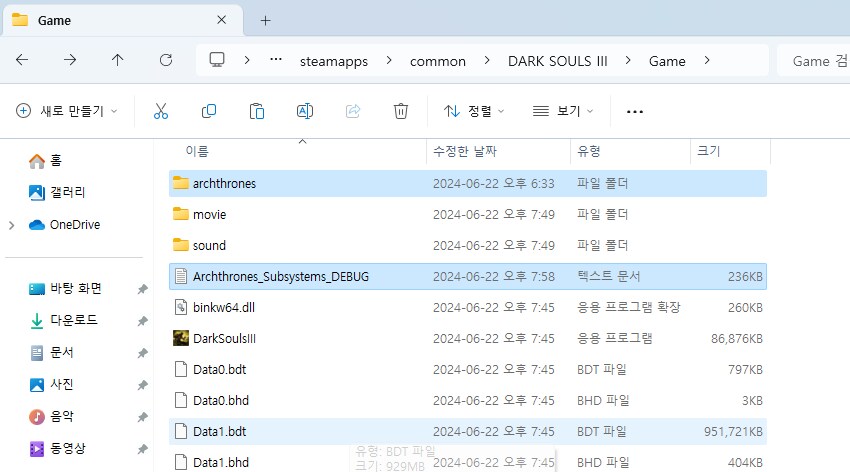Navigate to steamapps breadcrumb
This screenshot has width=850, height=472.
pos(334,61)
